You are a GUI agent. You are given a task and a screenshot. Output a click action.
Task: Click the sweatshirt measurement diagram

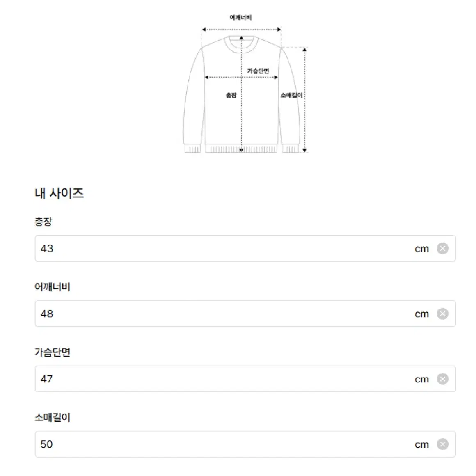point(245,83)
